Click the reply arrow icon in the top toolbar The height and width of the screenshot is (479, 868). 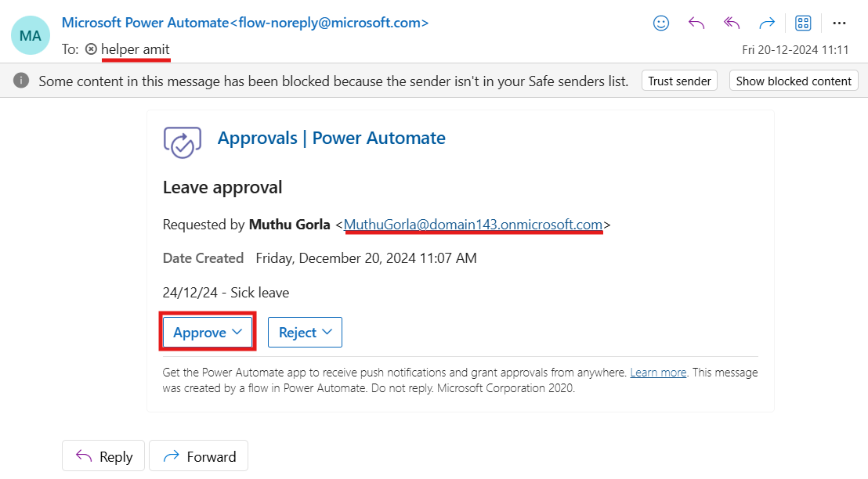click(x=696, y=23)
